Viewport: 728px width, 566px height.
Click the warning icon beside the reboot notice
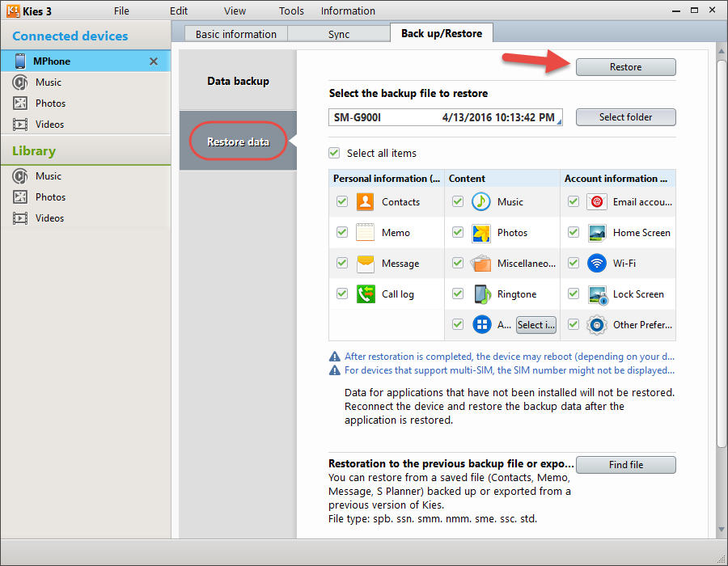pos(335,357)
